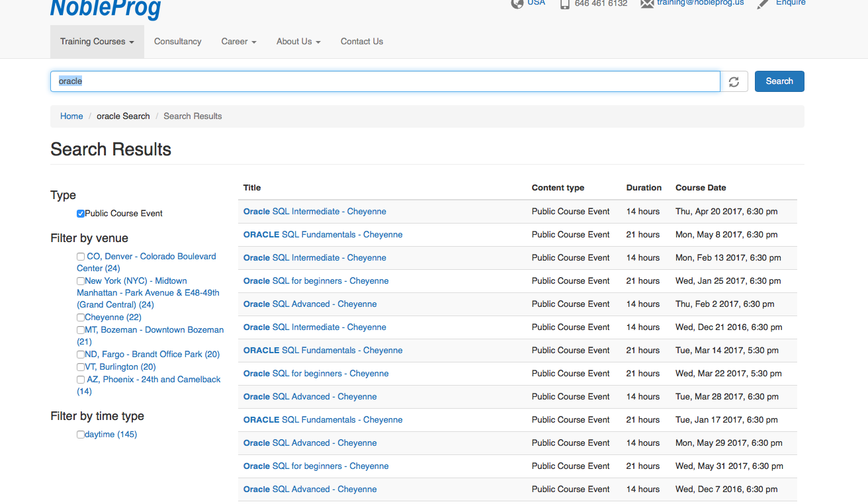
Task: Open the Enquire link
Action: tap(791, 3)
